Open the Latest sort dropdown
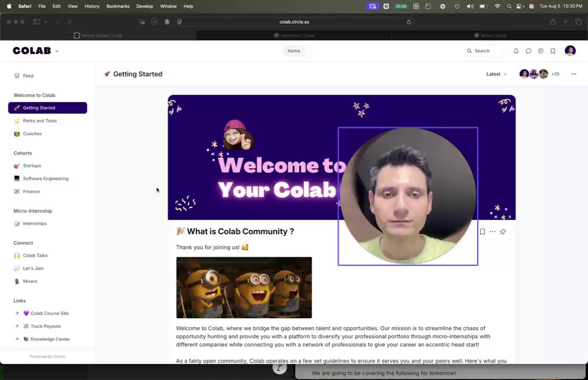Viewport: 588px width, 380px height. [496, 74]
